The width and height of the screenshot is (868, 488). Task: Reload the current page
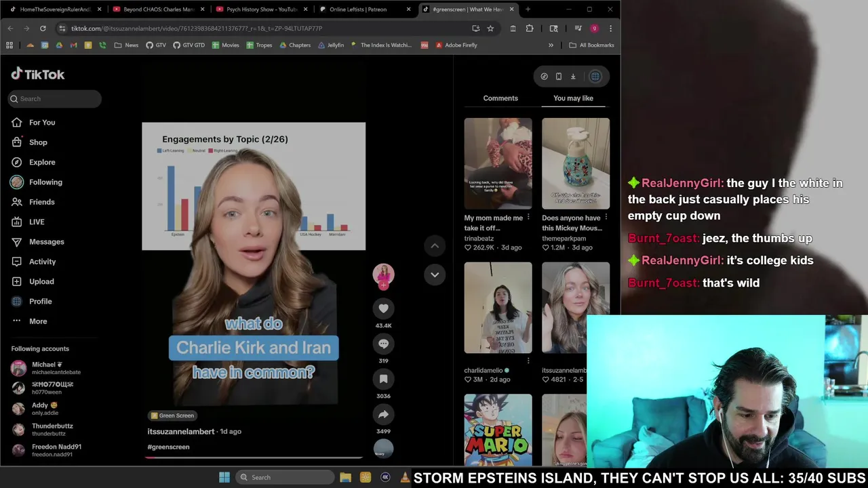tap(43, 28)
